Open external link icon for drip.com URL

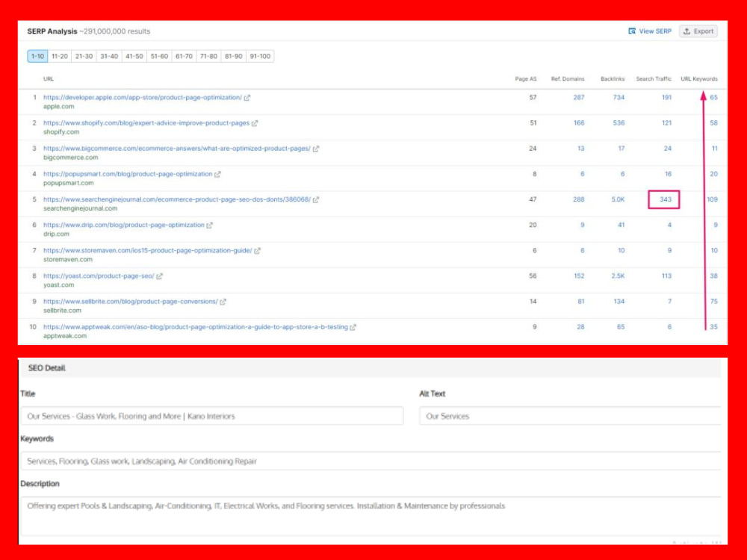pyautogui.click(x=209, y=225)
